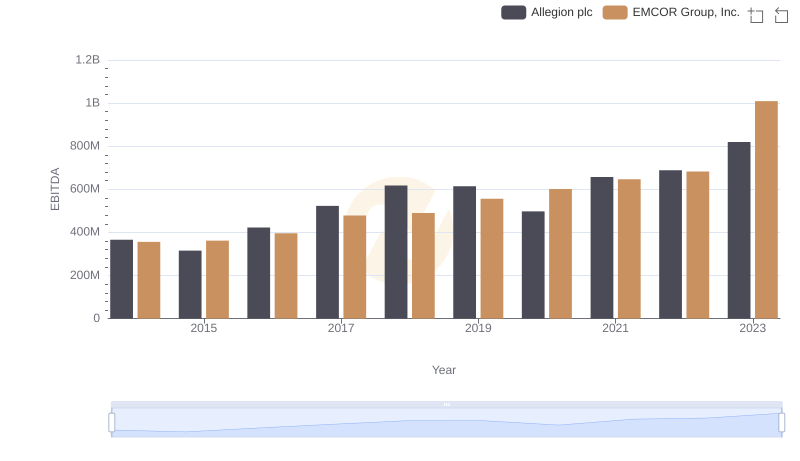Click the EMCOR Group bar for 2015
The width and height of the screenshot is (800, 461).
click(x=217, y=279)
